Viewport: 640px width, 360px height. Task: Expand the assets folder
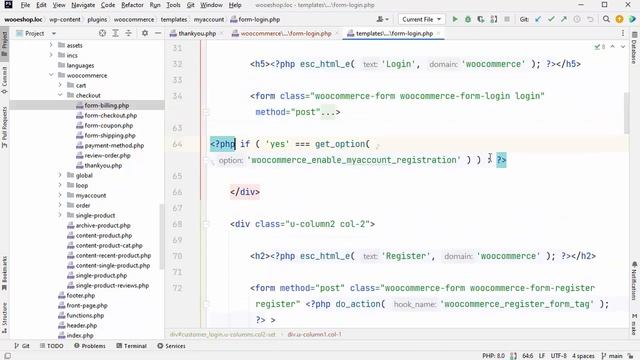[51, 45]
